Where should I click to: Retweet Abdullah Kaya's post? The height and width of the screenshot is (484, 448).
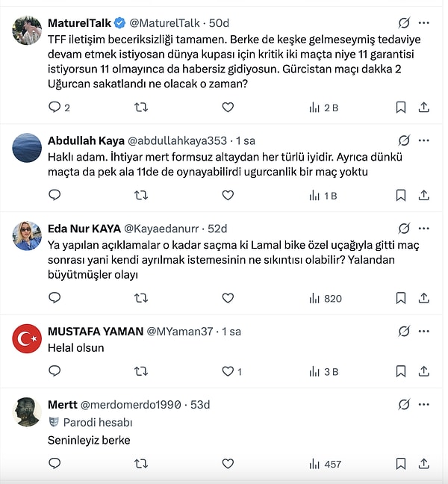point(140,195)
